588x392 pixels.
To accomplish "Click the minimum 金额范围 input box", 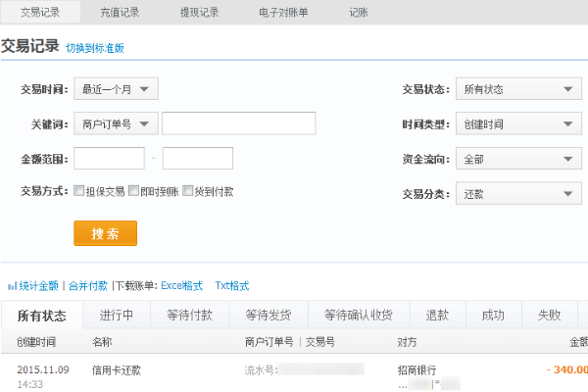I will coord(109,158).
